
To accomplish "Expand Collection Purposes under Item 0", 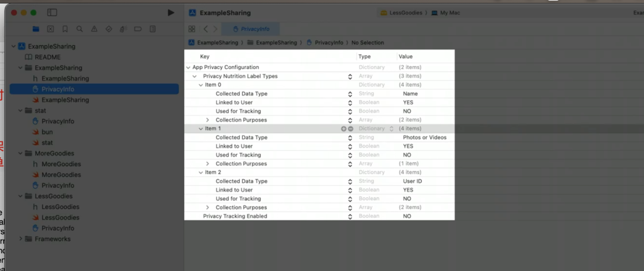I will click(208, 120).
